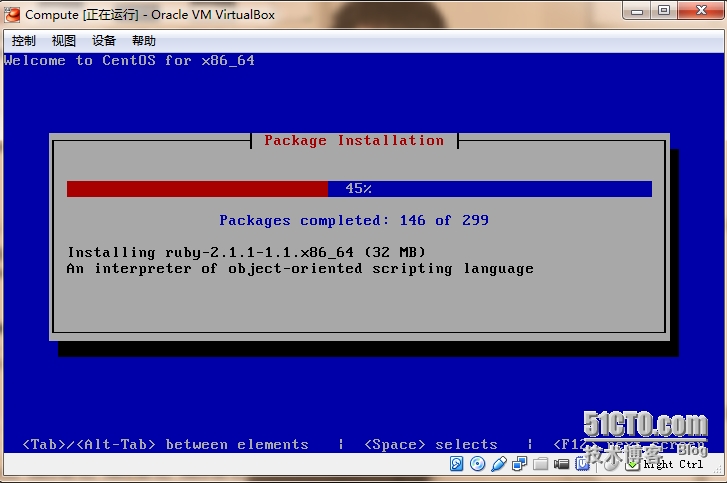Click the Package Installation dialog title
The image size is (727, 483).
pyautogui.click(x=354, y=140)
